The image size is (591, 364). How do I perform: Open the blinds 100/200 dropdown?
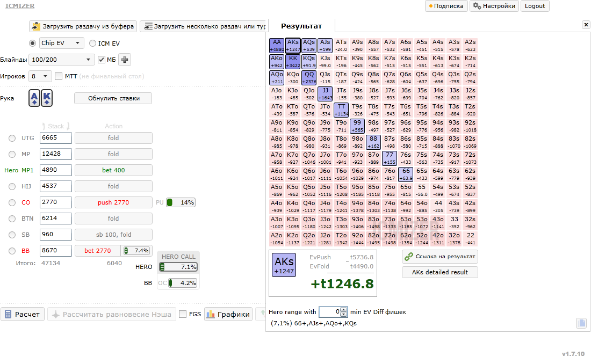(62, 60)
